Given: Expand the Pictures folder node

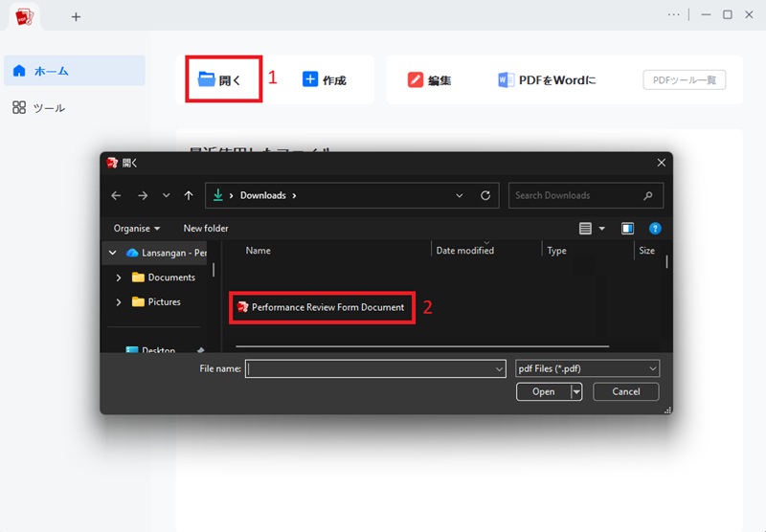Looking at the screenshot, I should (118, 302).
